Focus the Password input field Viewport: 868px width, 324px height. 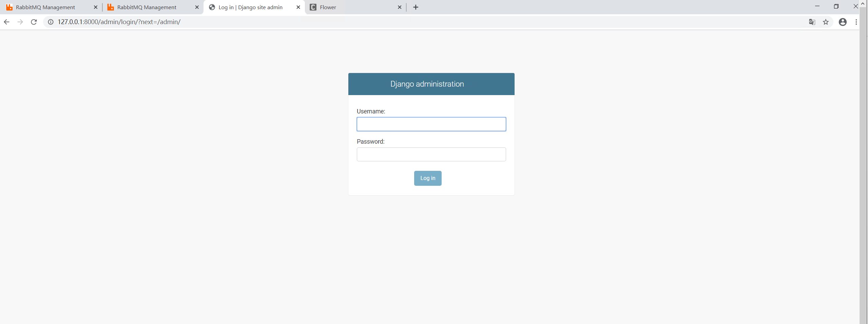(x=431, y=155)
